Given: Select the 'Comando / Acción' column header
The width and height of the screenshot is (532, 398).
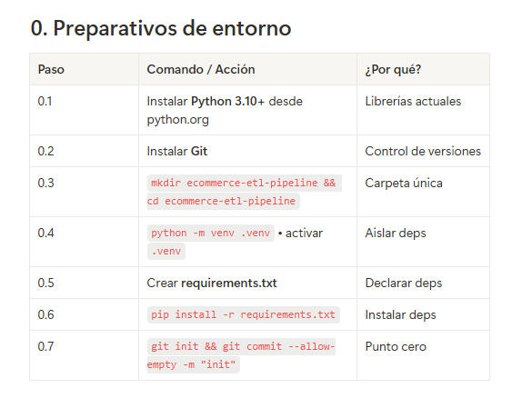Looking at the screenshot, I should [x=201, y=69].
